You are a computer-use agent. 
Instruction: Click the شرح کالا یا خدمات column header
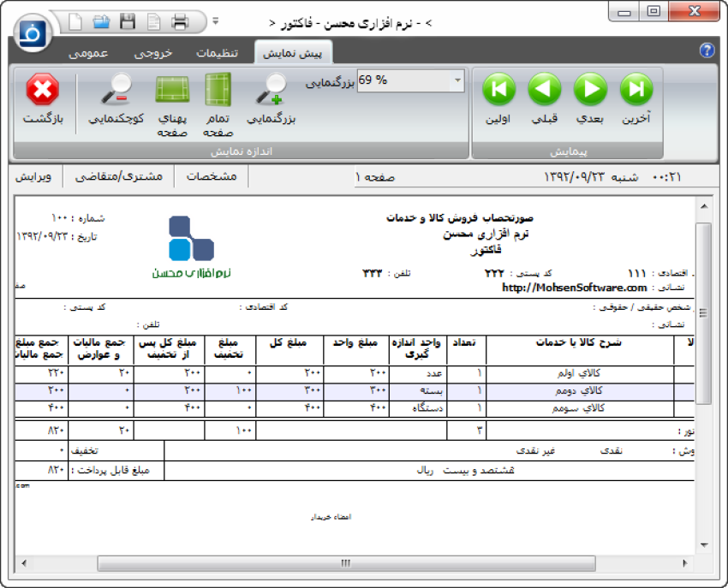point(580,343)
